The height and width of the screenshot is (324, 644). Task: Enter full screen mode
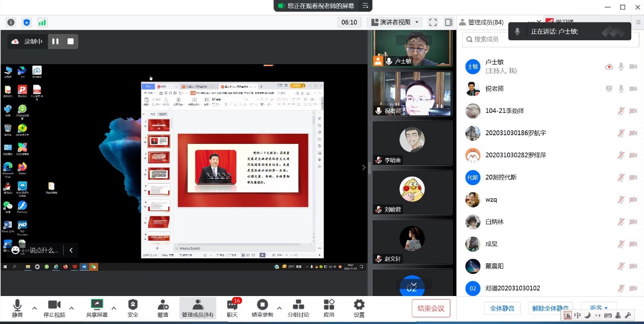point(433,22)
